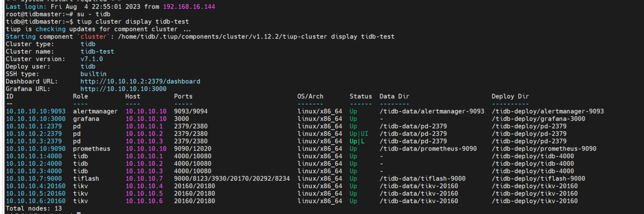Click the grafana role cell
Screen dimensions: 644x214
click(x=86, y=119)
